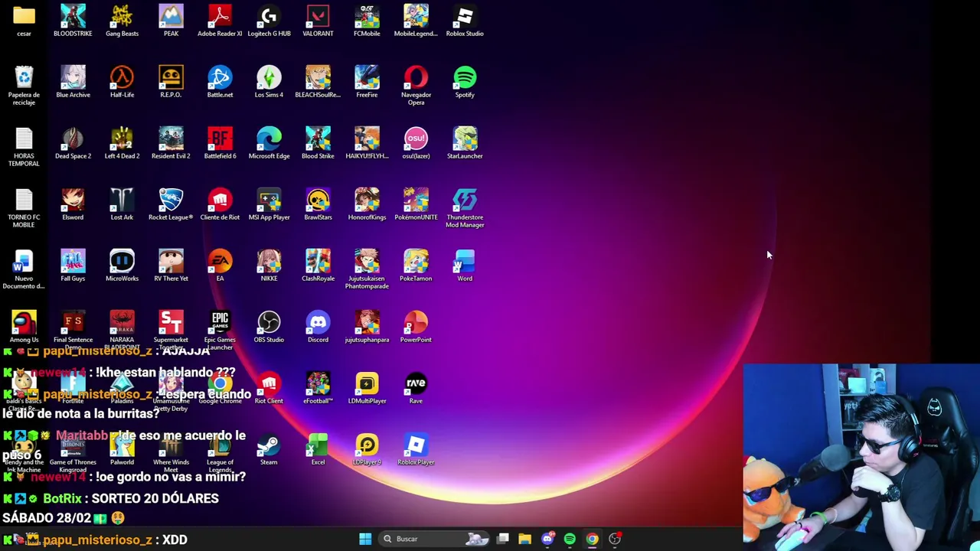Viewport: 980px width, 551px height.
Task: Open OBS Studio desktop shortcut
Action: click(269, 327)
